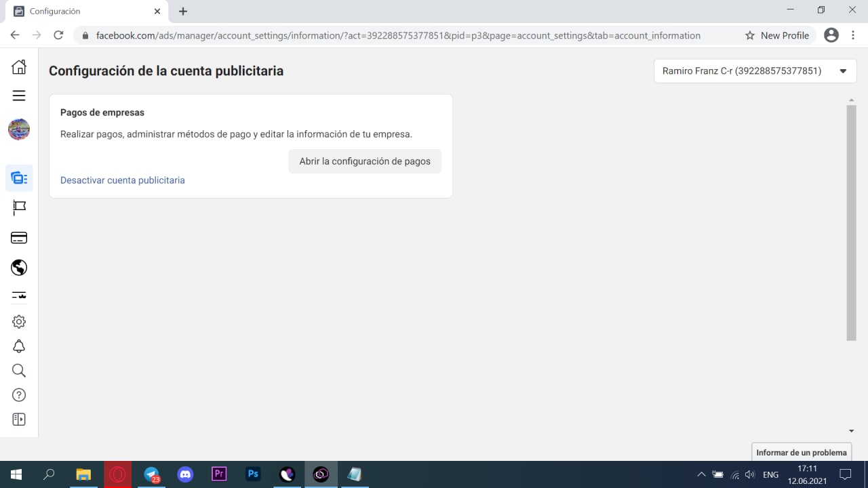
Task: Click the scrollbar up arrow
Action: tap(852, 100)
